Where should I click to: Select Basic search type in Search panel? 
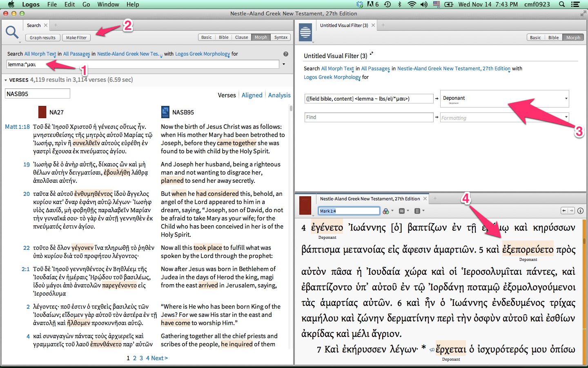207,37
